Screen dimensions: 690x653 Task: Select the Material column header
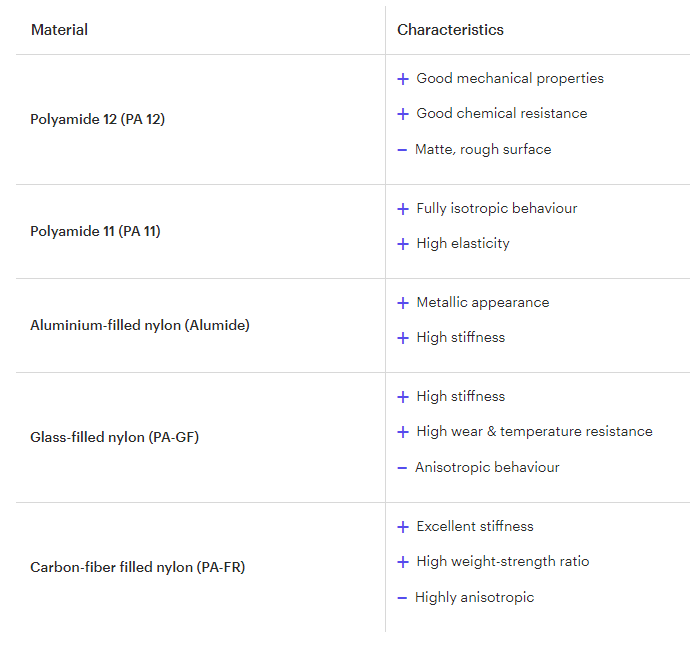[x=59, y=30]
